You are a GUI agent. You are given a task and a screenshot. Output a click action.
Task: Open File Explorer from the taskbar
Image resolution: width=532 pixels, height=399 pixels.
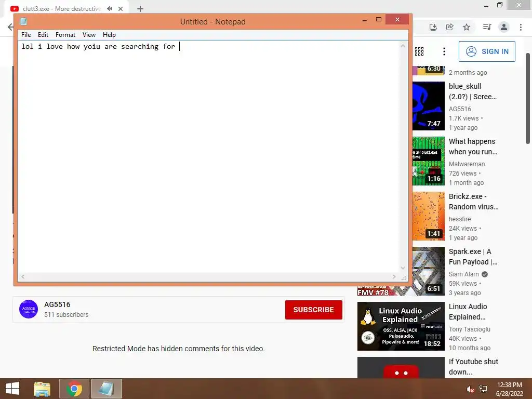click(42, 389)
